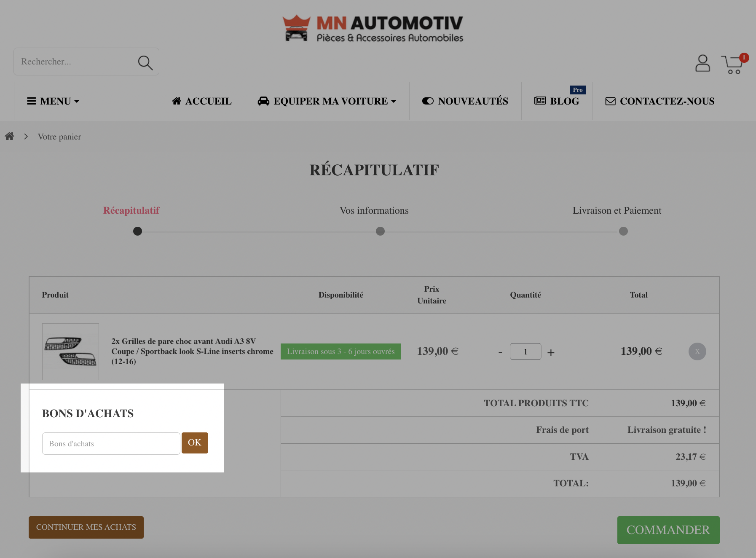The width and height of the screenshot is (756, 558).
Task: Click CONTINUER MES ACHATS button
Action: coord(86,527)
